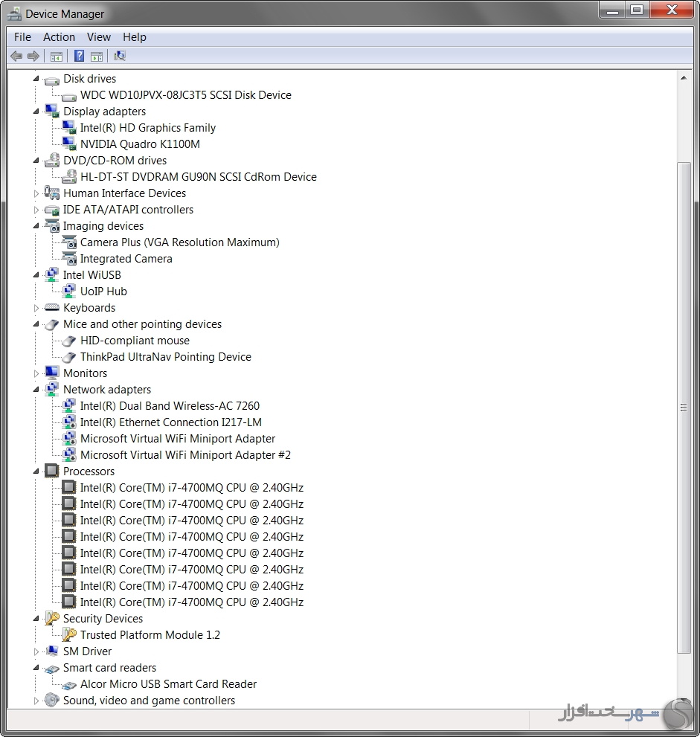Click the Integrated Camera device icon

[68, 259]
